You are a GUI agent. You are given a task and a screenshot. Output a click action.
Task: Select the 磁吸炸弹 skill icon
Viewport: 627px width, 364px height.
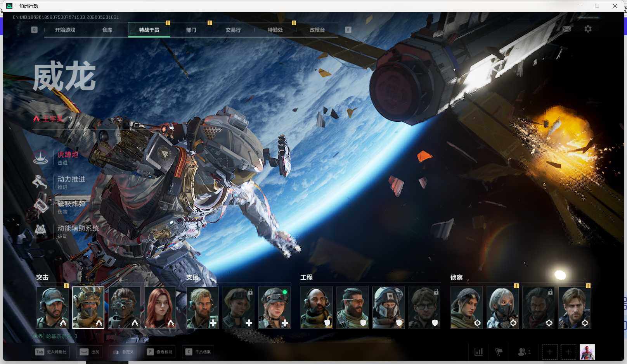click(40, 206)
